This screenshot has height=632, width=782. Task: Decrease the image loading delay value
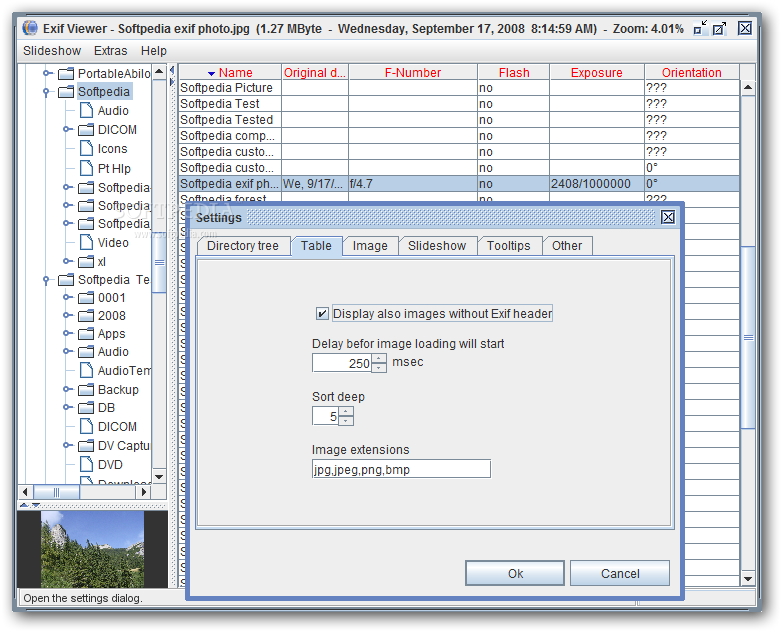point(379,368)
